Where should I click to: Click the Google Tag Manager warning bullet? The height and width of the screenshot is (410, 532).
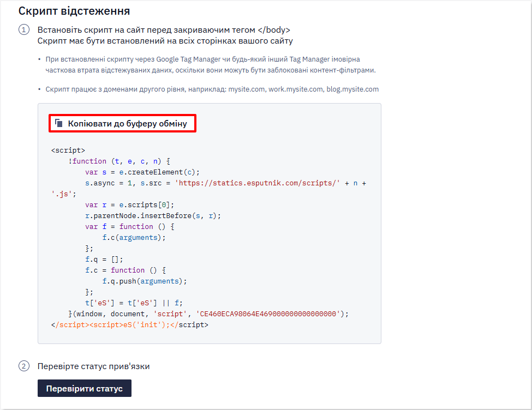(x=211, y=65)
